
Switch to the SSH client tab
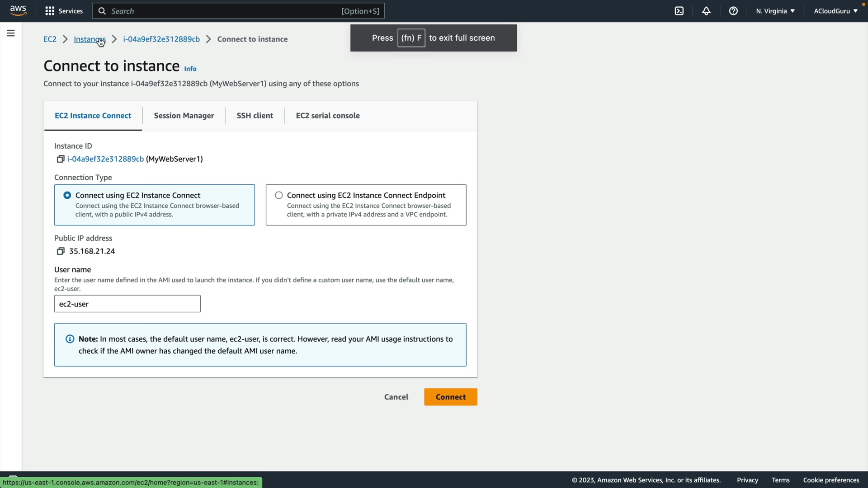[x=255, y=116]
